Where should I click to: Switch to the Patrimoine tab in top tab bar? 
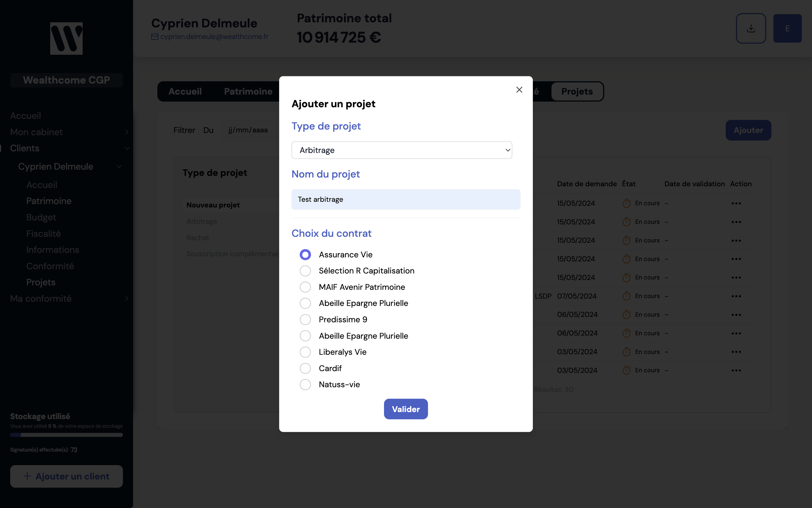click(248, 91)
